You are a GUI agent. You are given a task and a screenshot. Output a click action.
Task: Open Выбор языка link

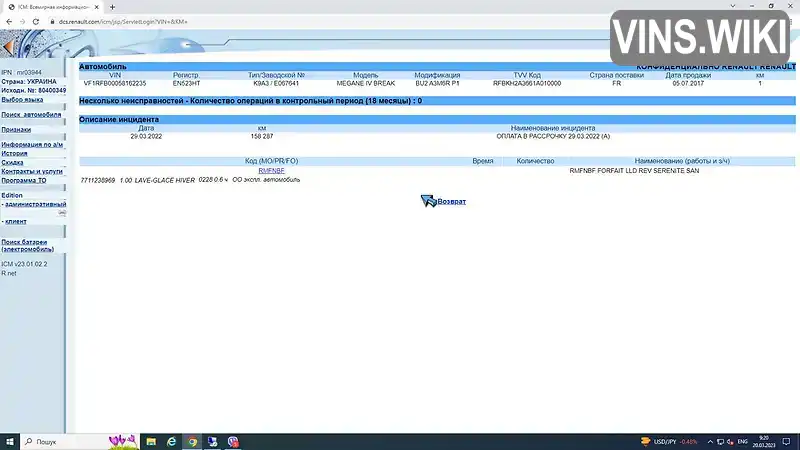click(x=22, y=100)
